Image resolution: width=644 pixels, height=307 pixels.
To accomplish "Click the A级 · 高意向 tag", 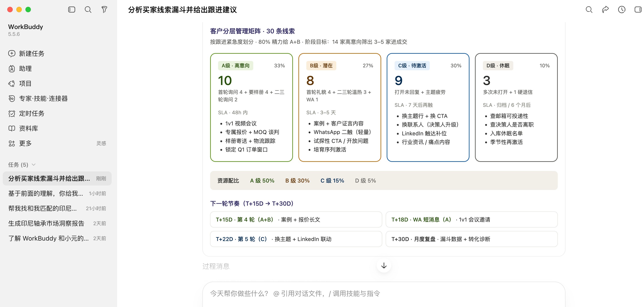I will click(x=236, y=66).
